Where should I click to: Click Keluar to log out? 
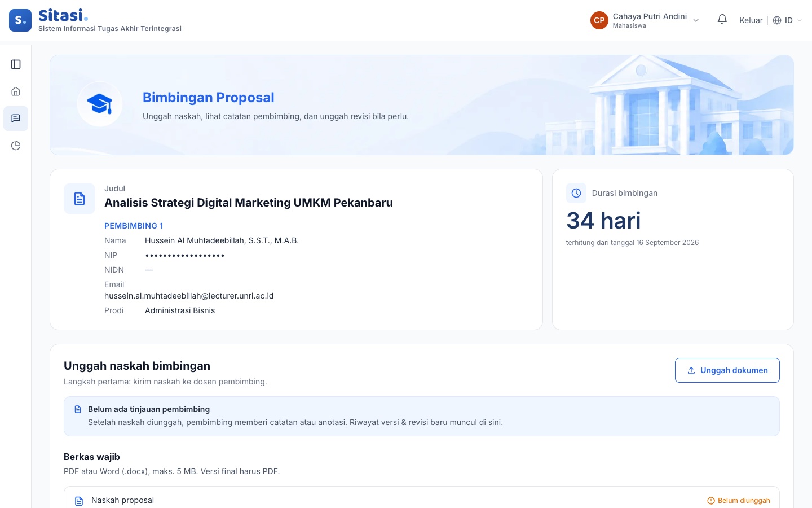[751, 20]
